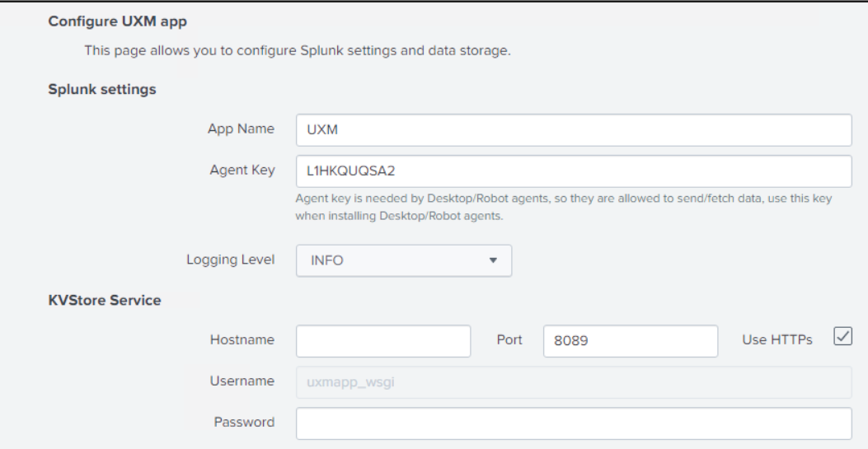Focus the empty Password field

573,423
